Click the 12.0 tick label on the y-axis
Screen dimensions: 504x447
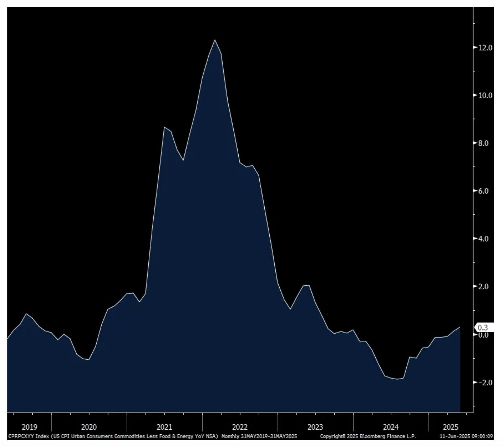pyautogui.click(x=485, y=48)
